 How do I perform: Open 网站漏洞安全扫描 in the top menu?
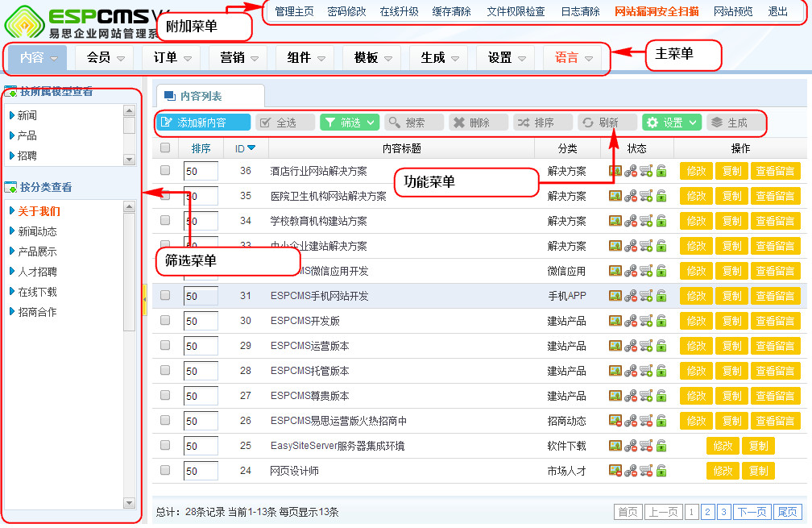coord(657,11)
